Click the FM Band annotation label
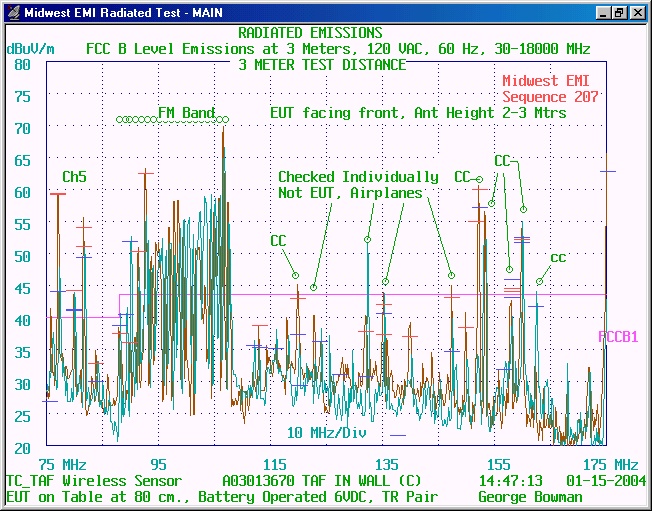The image size is (652, 511). [x=186, y=113]
